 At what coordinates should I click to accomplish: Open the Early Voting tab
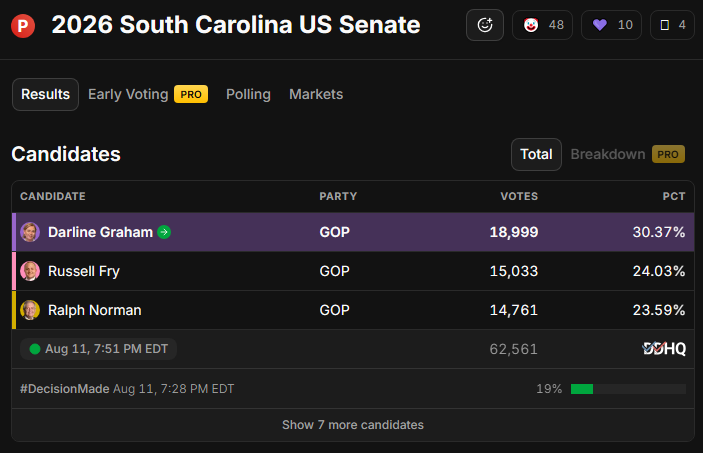coord(148,94)
